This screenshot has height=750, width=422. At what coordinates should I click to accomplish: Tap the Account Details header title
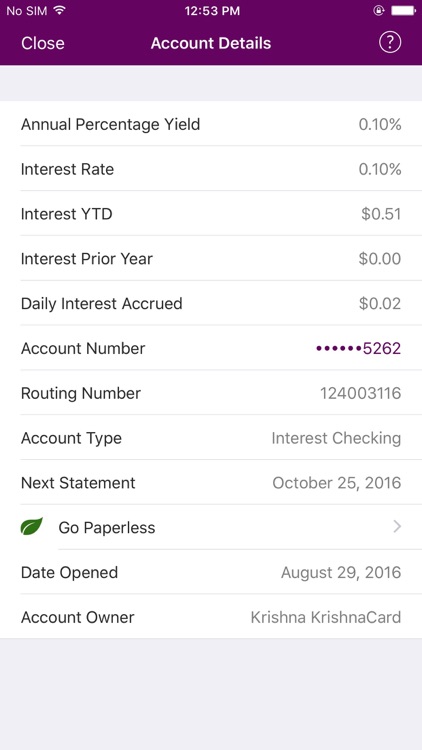pyautogui.click(x=211, y=43)
